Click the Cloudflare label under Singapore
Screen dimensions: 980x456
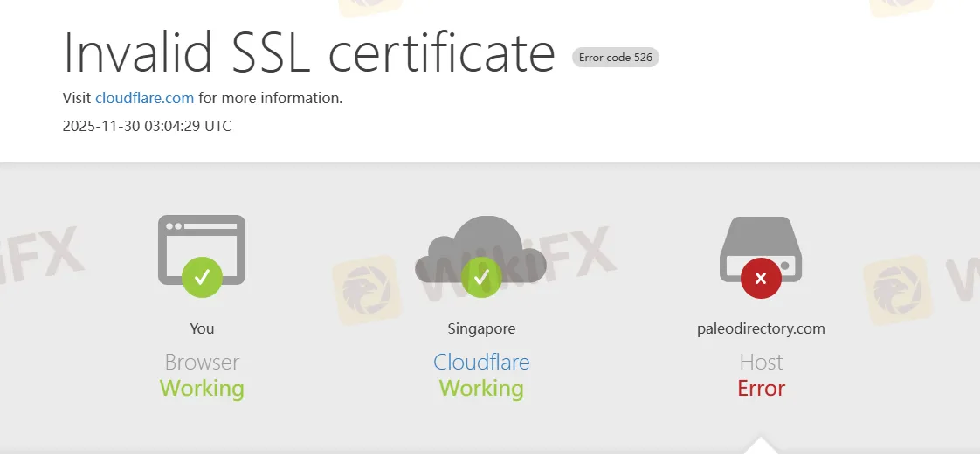coord(481,363)
